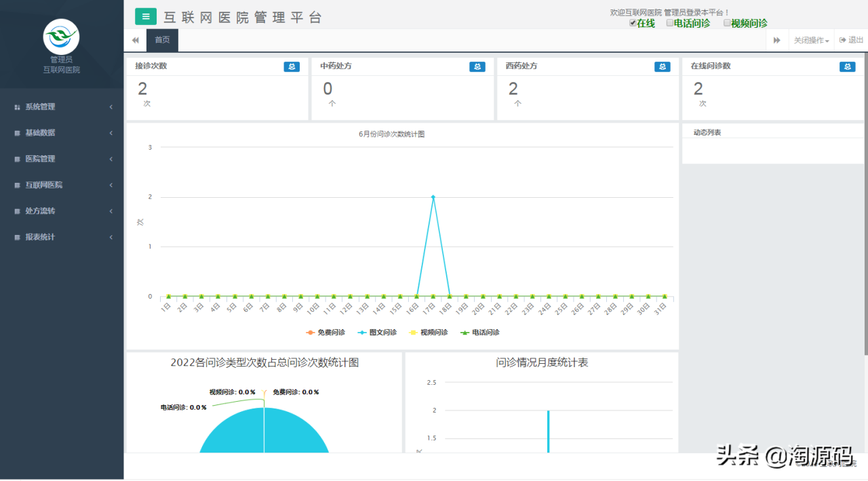Click the 西药处方 card heading

coord(521,66)
